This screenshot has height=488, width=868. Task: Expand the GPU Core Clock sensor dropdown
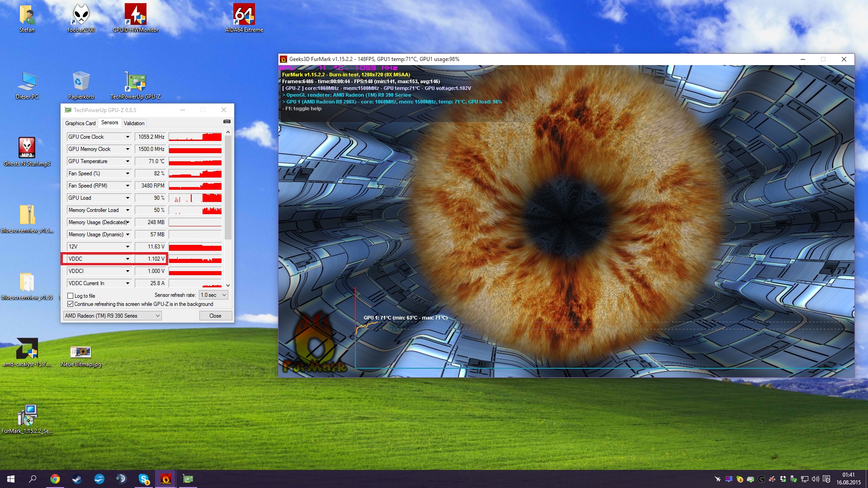tap(127, 137)
